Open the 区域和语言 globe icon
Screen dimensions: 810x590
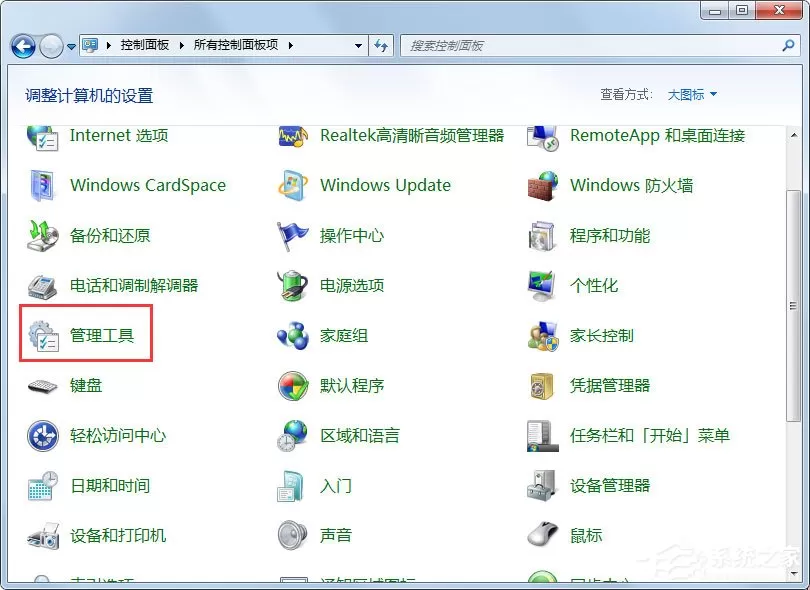[x=292, y=436]
